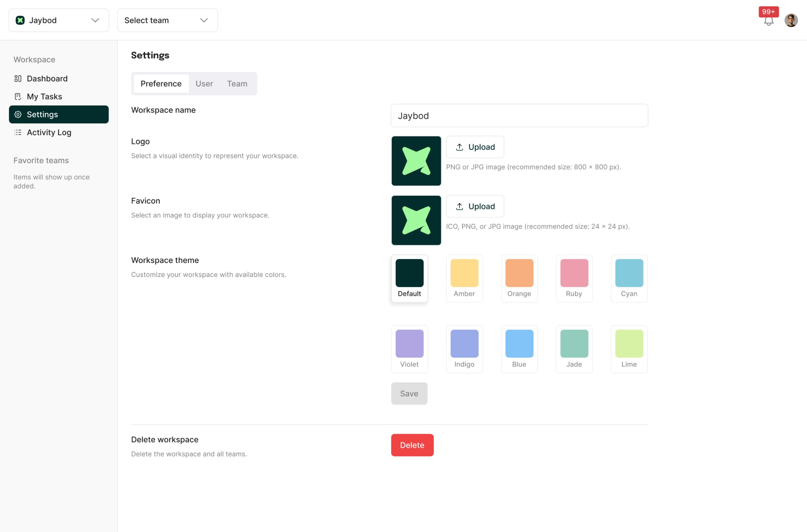
Task: Click the Jaybod workspace logo thumbnail
Action: pos(416,161)
